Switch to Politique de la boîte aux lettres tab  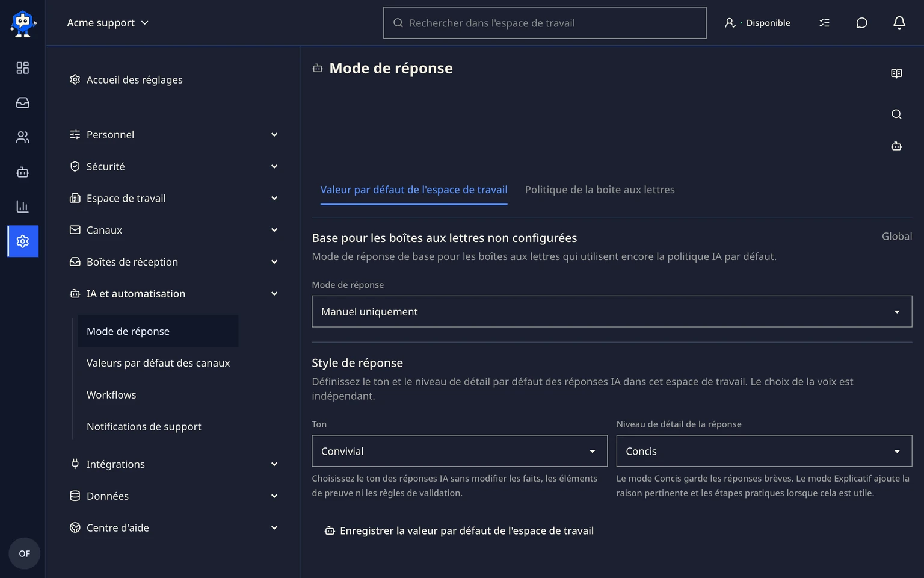(x=600, y=190)
